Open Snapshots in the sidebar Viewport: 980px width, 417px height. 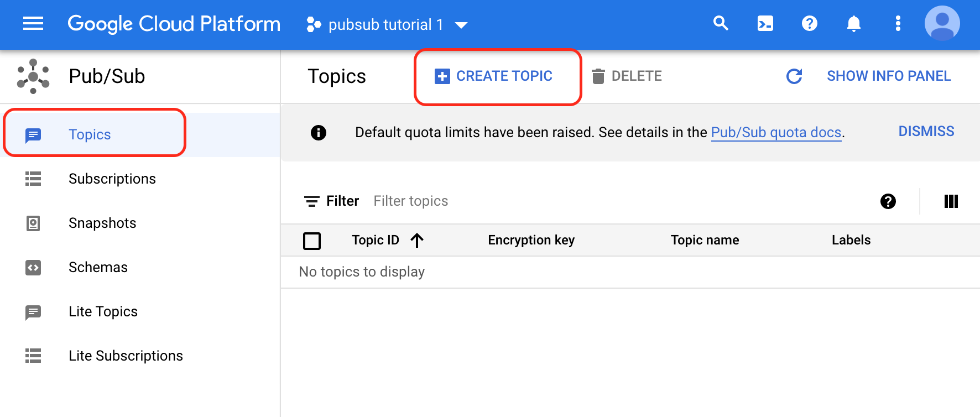click(140, 223)
